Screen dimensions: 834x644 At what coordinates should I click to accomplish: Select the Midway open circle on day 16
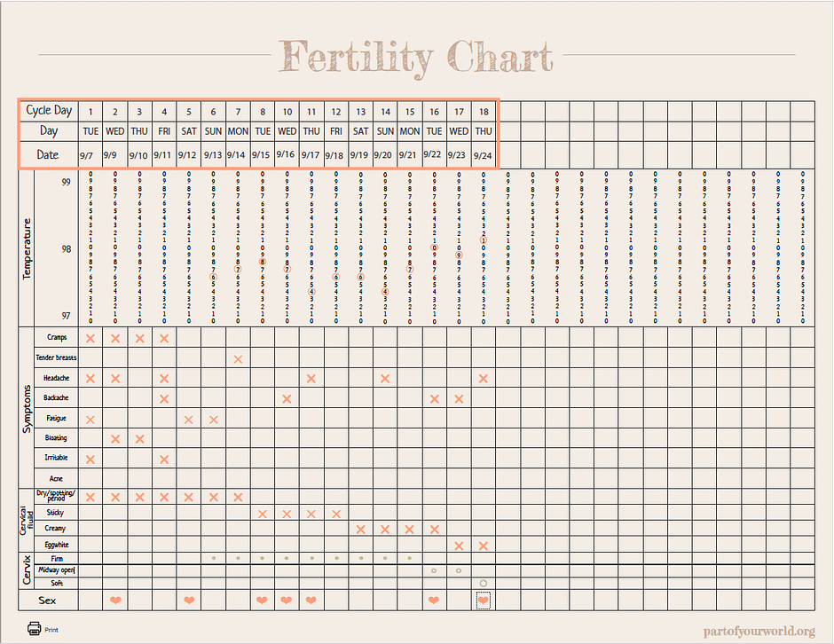[x=434, y=570]
